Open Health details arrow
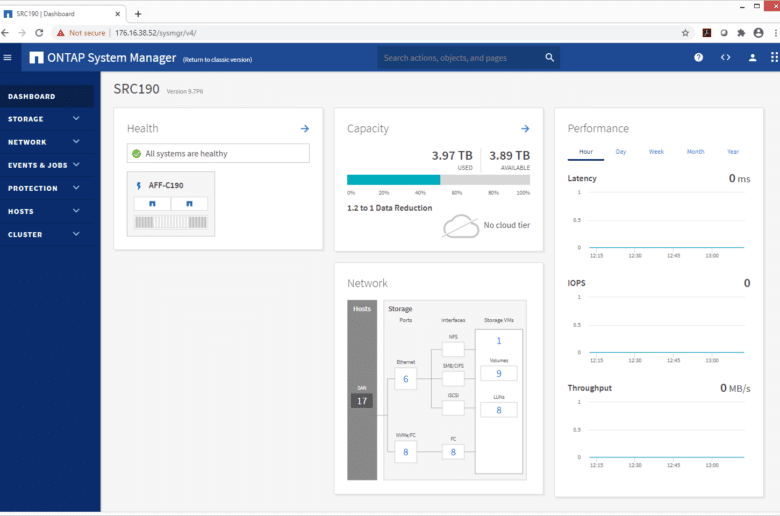 (305, 129)
